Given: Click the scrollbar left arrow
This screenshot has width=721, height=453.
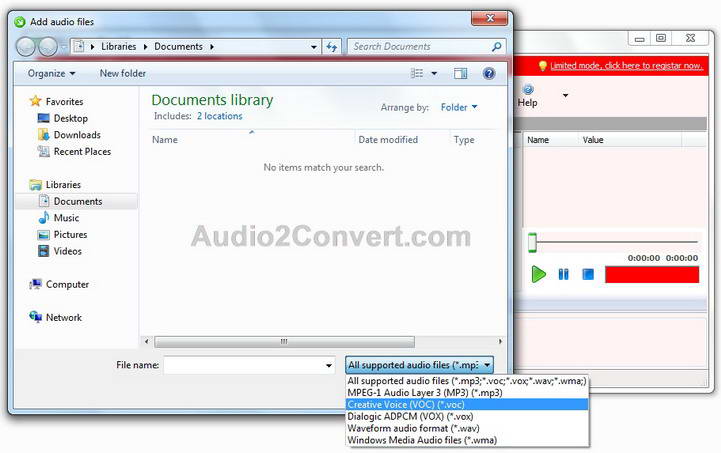Looking at the screenshot, I should [146, 342].
